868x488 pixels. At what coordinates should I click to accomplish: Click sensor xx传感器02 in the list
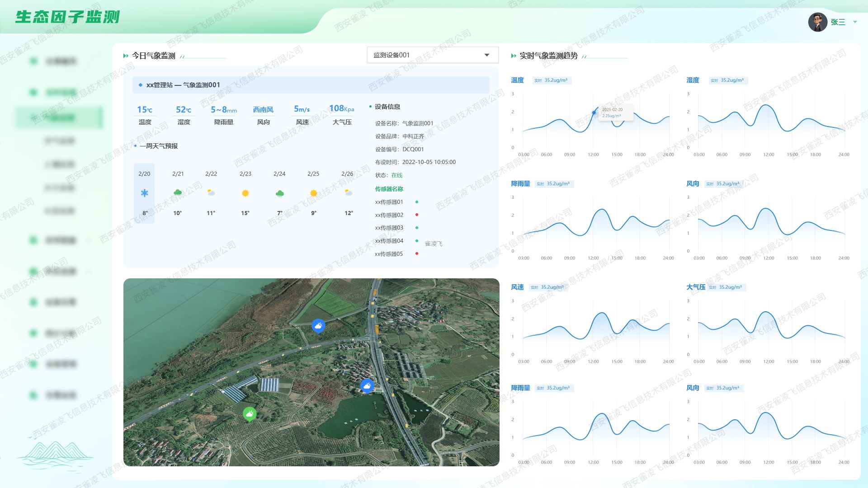[x=389, y=215]
